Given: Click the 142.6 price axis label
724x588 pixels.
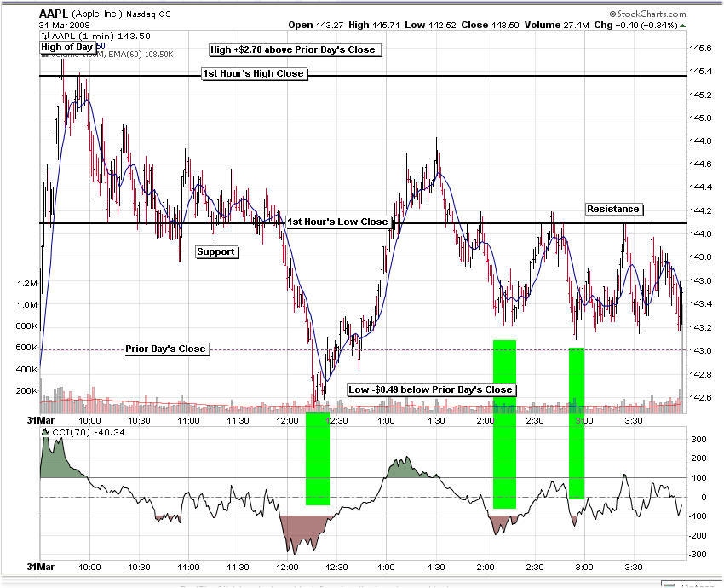Looking at the screenshot, I should 700,398.
